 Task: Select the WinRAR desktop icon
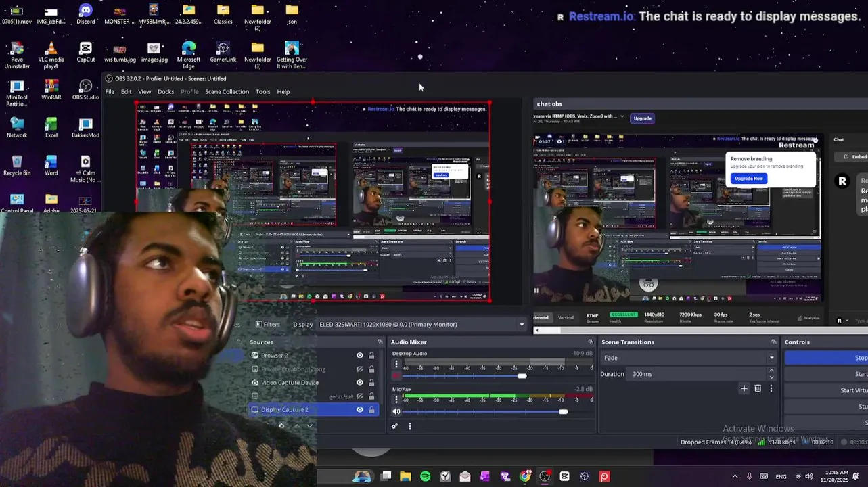point(51,90)
